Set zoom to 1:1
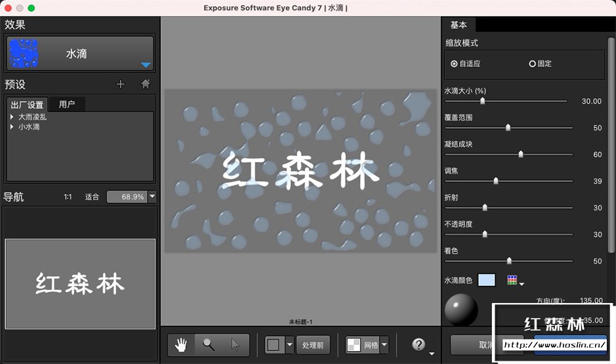This screenshot has width=616, height=364. point(68,197)
